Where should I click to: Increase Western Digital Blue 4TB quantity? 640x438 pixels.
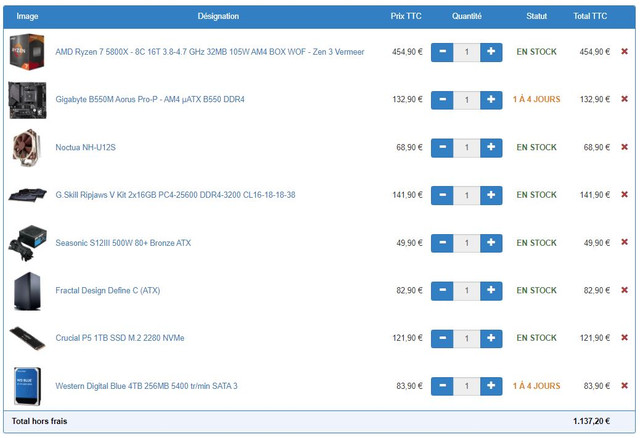click(x=490, y=386)
